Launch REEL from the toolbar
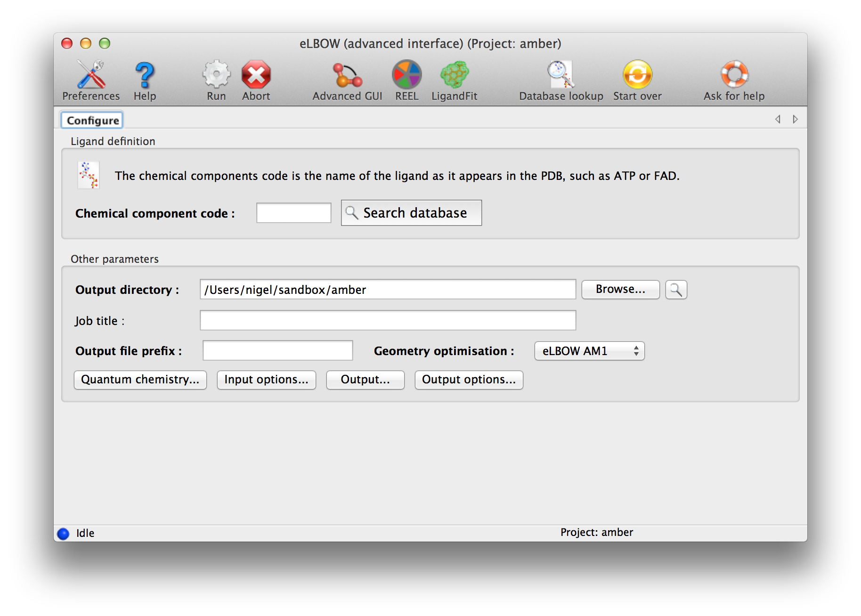The height and width of the screenshot is (616, 861). (406, 75)
